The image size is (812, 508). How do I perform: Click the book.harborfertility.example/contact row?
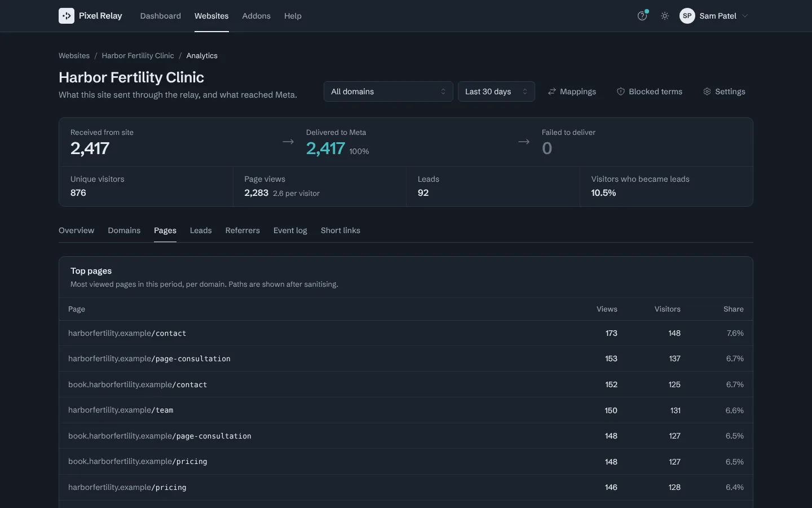[406, 384]
